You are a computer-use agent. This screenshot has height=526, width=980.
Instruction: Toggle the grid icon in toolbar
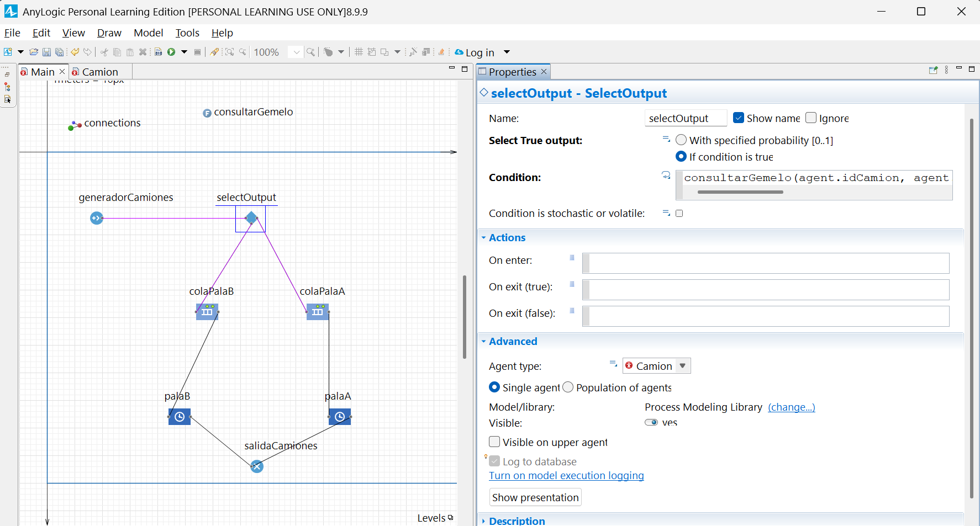[x=359, y=52]
